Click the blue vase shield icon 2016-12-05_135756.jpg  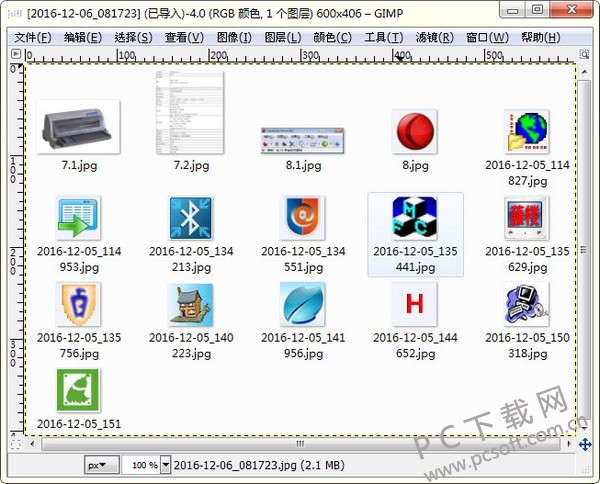(x=78, y=304)
